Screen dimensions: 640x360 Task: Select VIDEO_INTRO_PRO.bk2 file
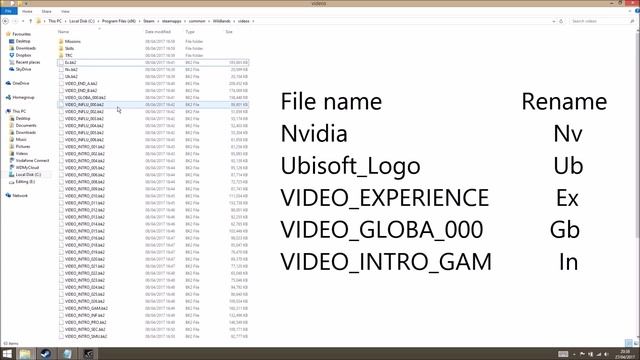coord(153,322)
